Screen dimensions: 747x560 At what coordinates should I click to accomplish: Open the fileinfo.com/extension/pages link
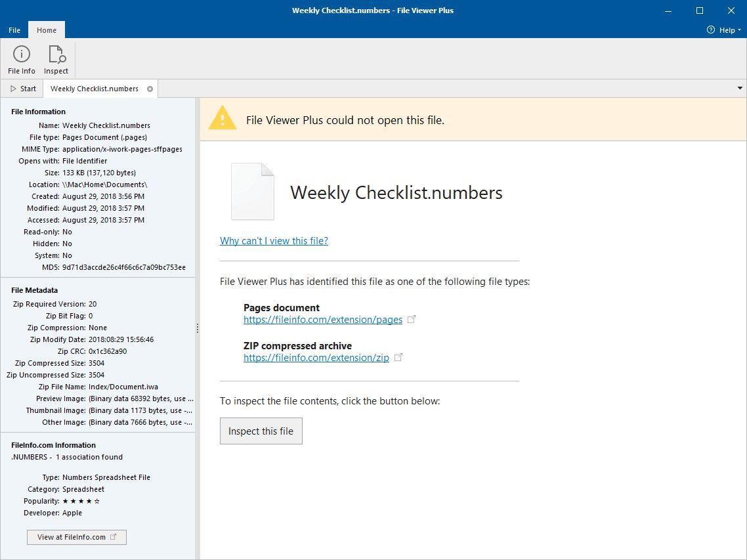click(x=323, y=320)
